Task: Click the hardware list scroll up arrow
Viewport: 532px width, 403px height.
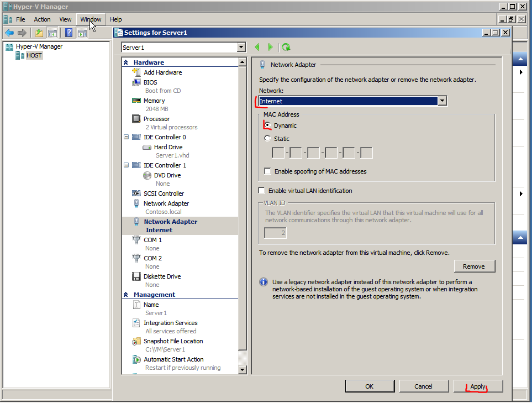Action: (x=243, y=62)
